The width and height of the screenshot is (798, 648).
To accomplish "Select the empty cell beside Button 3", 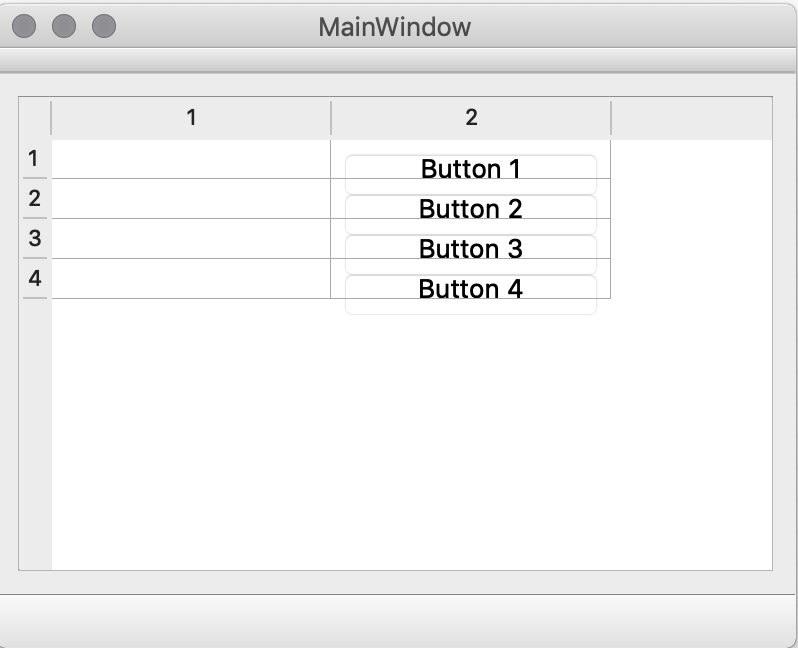I will pos(191,239).
